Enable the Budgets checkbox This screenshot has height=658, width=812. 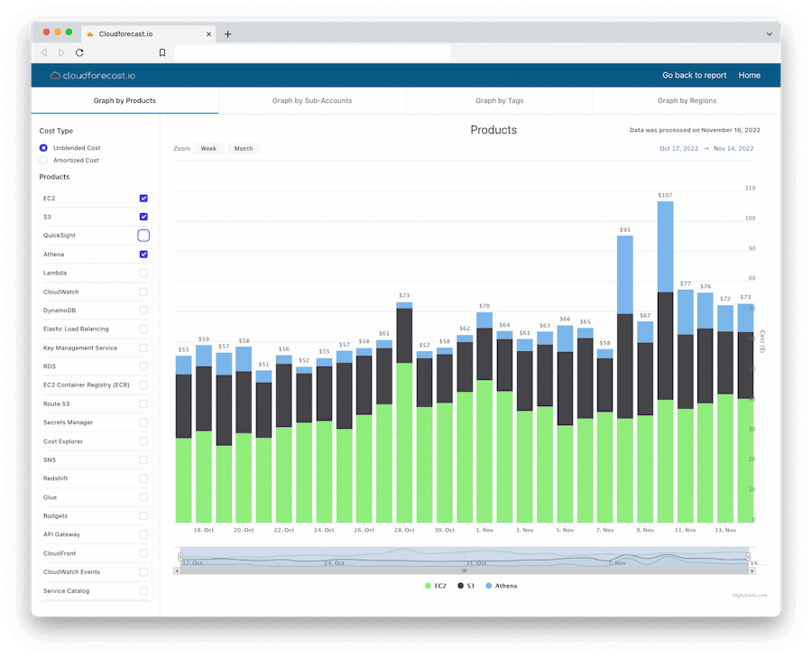[x=143, y=515]
